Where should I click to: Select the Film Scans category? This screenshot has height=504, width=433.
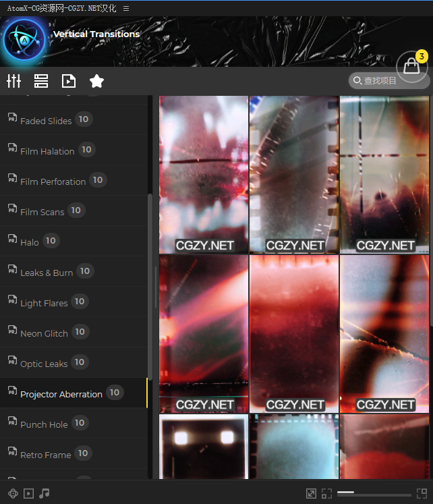[x=74, y=211]
